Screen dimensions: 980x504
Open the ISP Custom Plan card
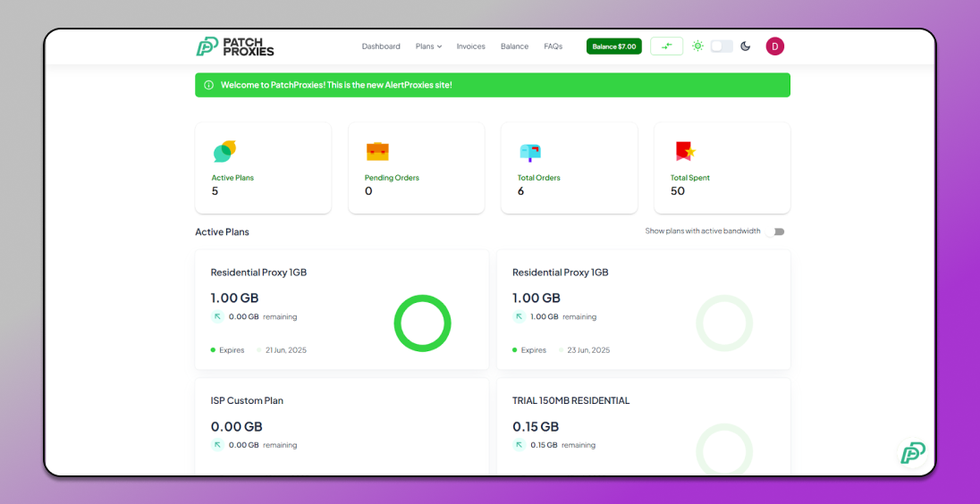[x=342, y=426]
